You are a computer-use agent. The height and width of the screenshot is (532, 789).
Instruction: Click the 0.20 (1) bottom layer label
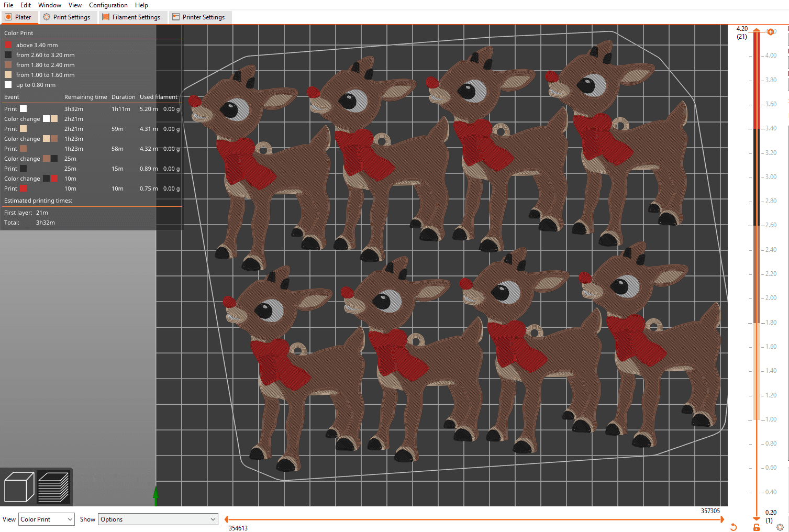770,516
